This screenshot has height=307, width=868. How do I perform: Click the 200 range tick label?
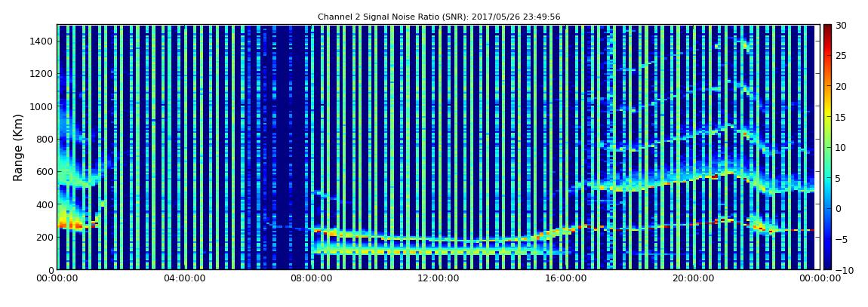point(43,237)
